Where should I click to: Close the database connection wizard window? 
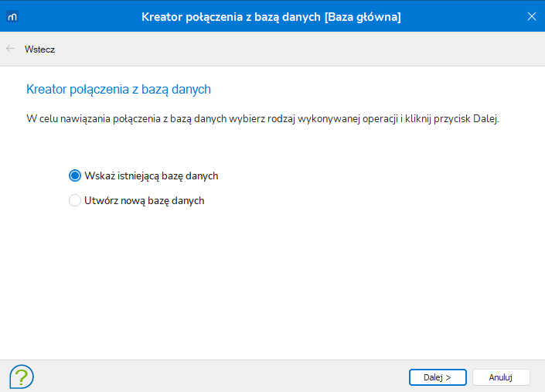[x=531, y=16]
